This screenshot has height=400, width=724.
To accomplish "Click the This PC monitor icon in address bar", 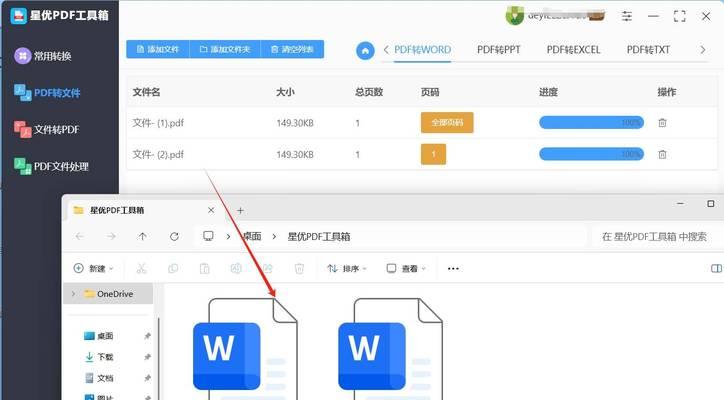I will tap(208, 236).
